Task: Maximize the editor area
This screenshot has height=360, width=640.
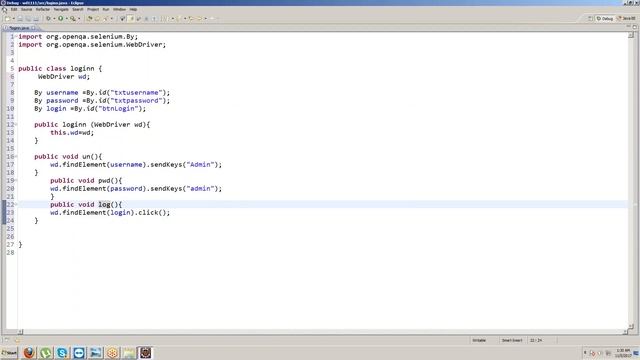Action: pos(635,27)
